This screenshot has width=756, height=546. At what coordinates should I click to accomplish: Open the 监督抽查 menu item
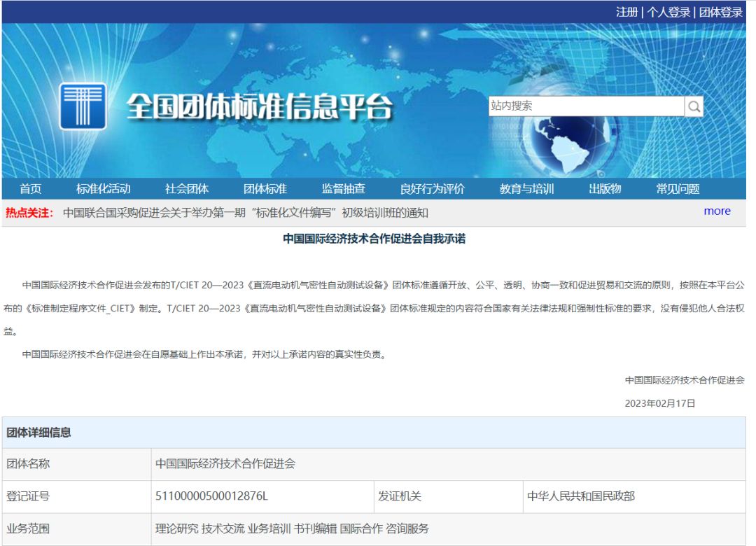344,189
